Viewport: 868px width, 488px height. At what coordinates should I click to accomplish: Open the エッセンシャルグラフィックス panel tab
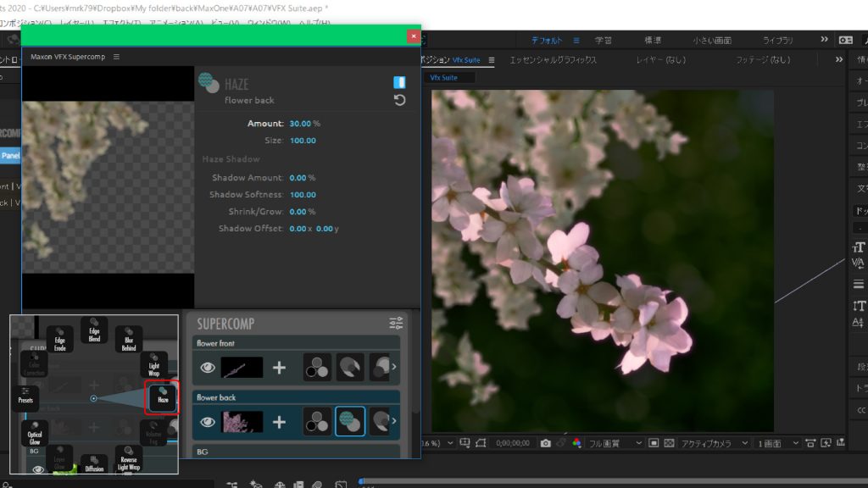pyautogui.click(x=553, y=60)
